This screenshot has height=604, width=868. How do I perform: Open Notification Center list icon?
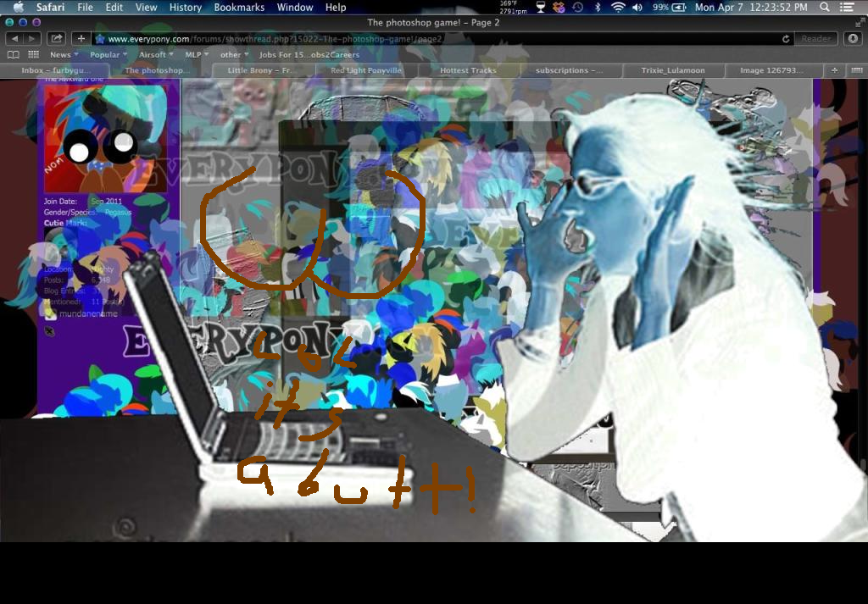click(847, 7)
